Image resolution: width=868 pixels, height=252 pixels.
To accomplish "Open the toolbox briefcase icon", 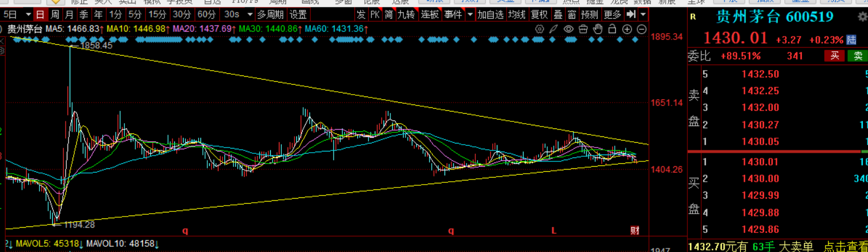I will [x=583, y=28].
